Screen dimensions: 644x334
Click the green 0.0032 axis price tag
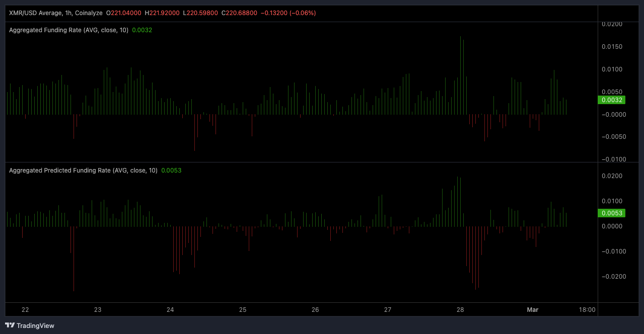click(611, 100)
